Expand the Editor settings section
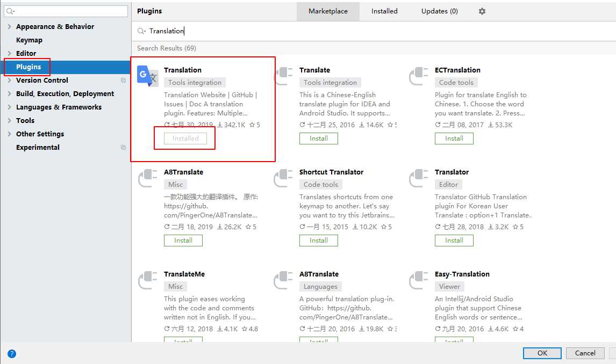The width and height of the screenshot is (616, 364). 9,53
